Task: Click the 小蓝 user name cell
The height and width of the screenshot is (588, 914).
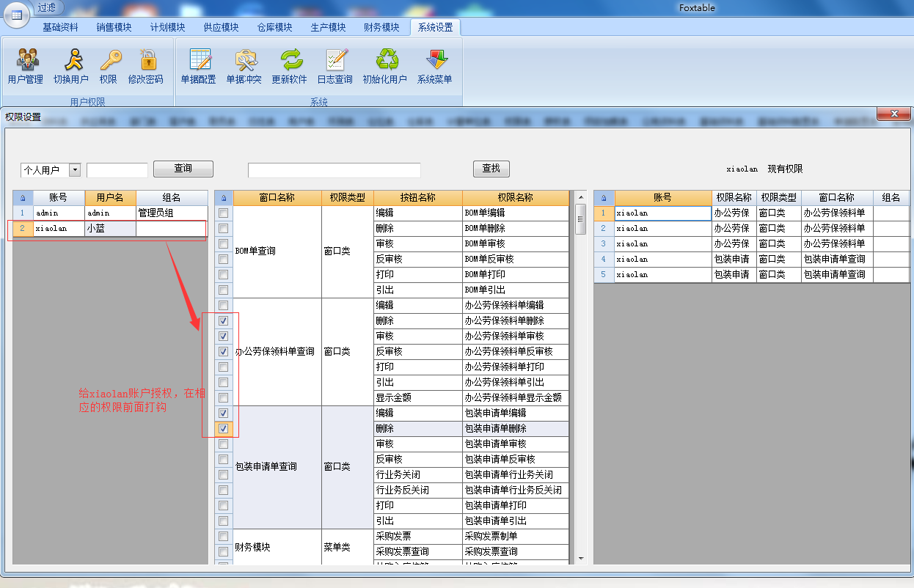Action: click(110, 229)
